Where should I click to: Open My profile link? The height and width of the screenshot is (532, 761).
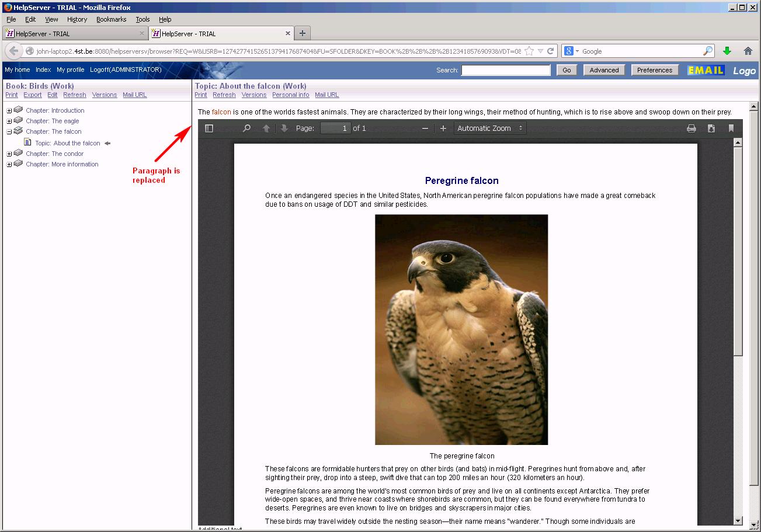(x=71, y=69)
